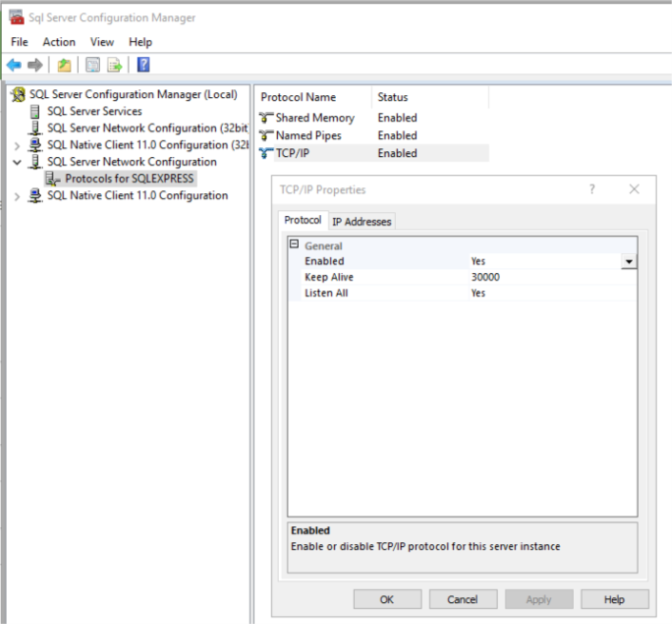Click the Listen All value Yes

[478, 293]
